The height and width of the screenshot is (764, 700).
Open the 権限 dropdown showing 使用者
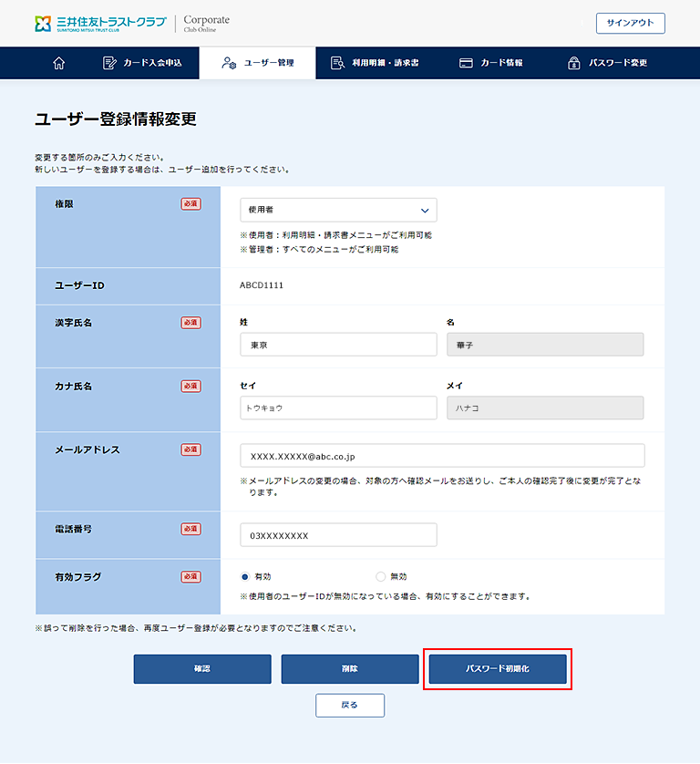pos(338,210)
